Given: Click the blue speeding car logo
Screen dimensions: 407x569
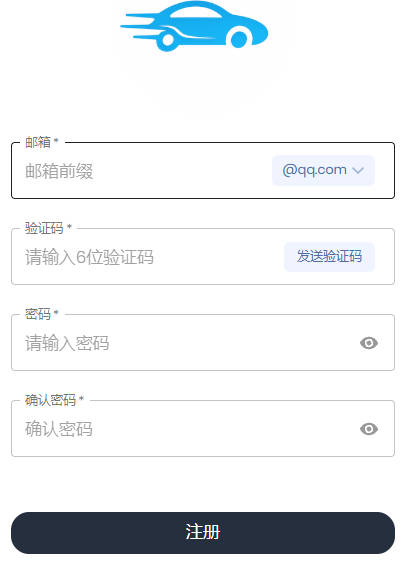Looking at the screenshot, I should (x=194, y=26).
